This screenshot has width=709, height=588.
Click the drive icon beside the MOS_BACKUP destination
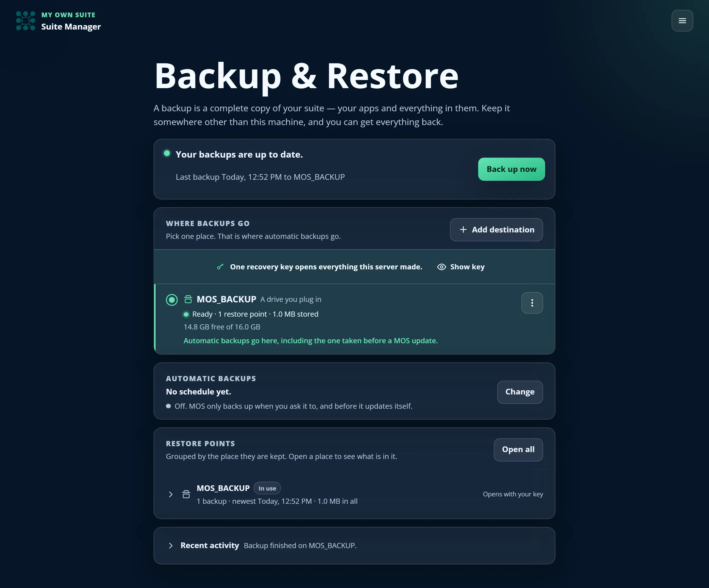point(188,299)
